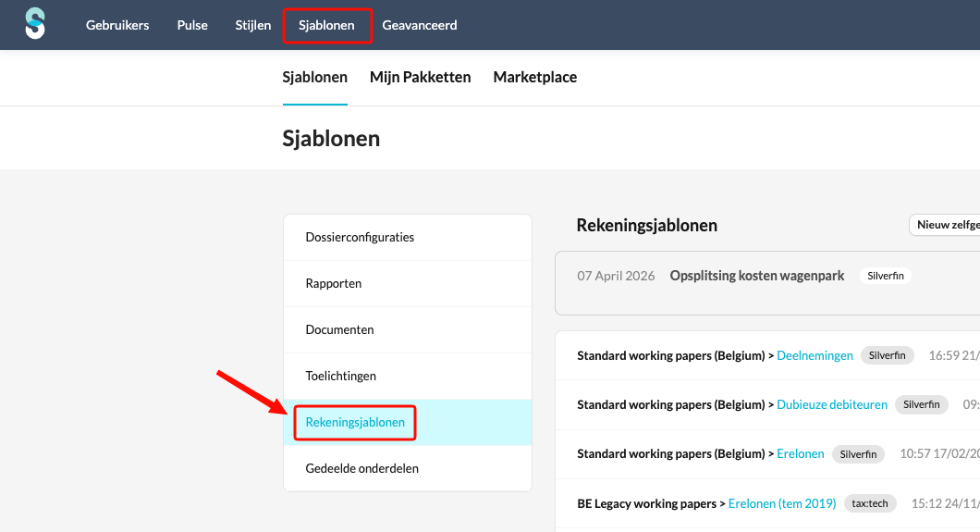
Task: Select Toelichtingen in the sidebar
Action: [340, 376]
